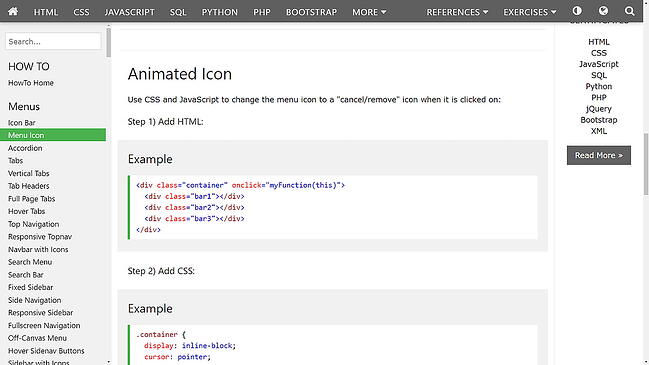
Task: Toggle the dark mode contrast icon
Action: point(577,11)
